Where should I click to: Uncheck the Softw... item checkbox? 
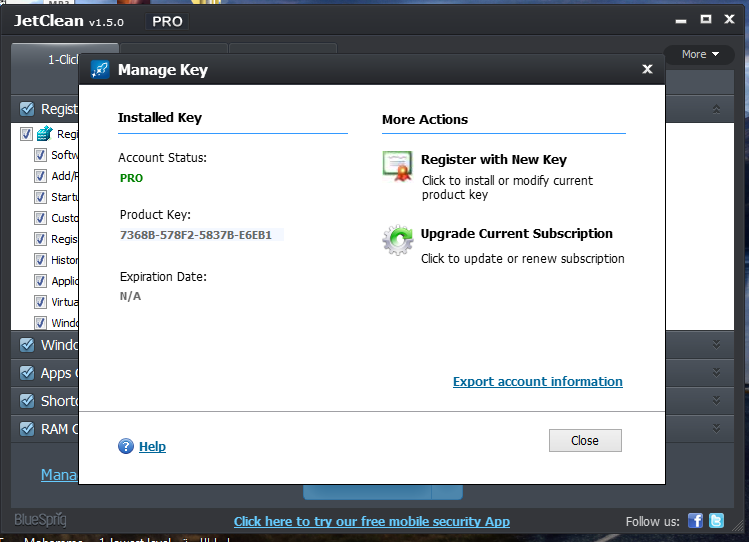(40, 155)
